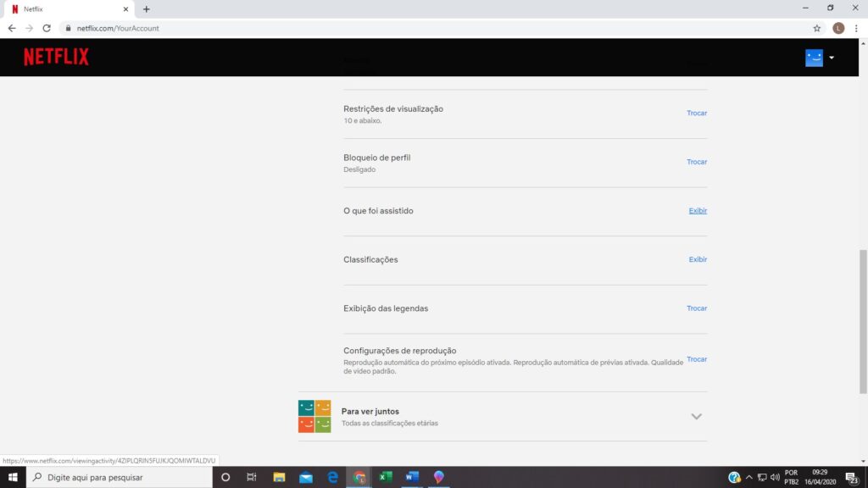Close the Netflix tab
Screen dimensions: 868x488
125,8
